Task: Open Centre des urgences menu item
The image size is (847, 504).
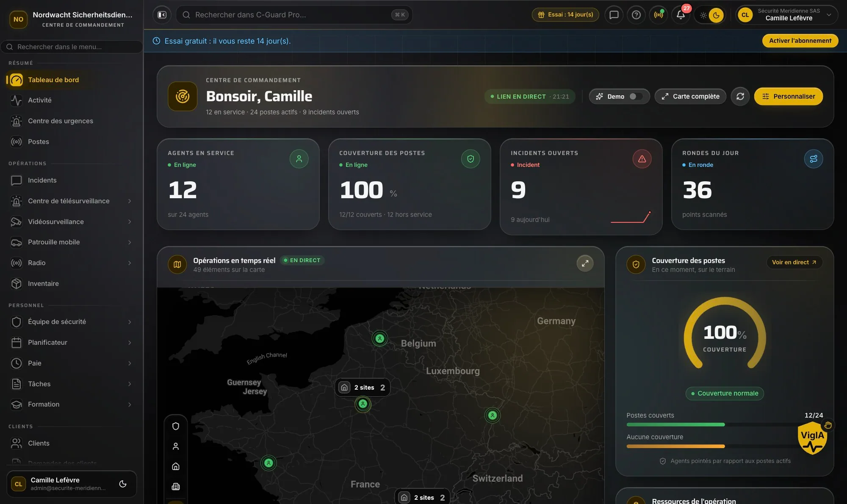Action: (71, 121)
